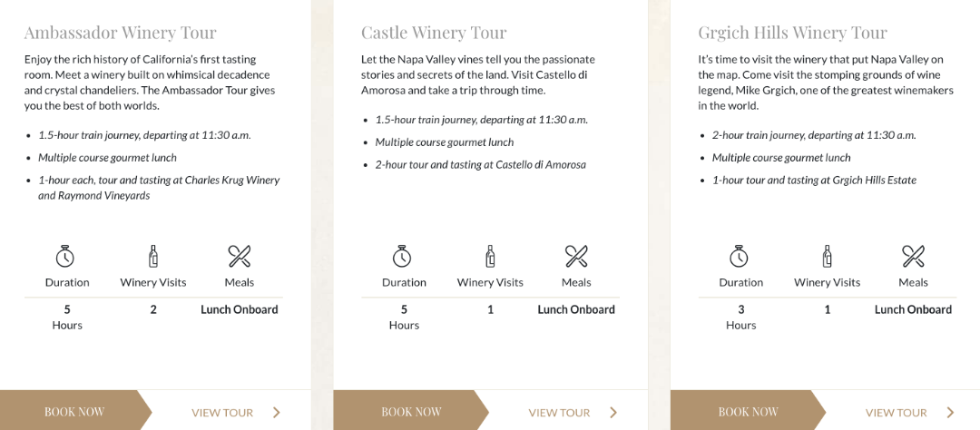
Task: Click the chevron arrow beside Ambassador View Tour
Action: 277,413
